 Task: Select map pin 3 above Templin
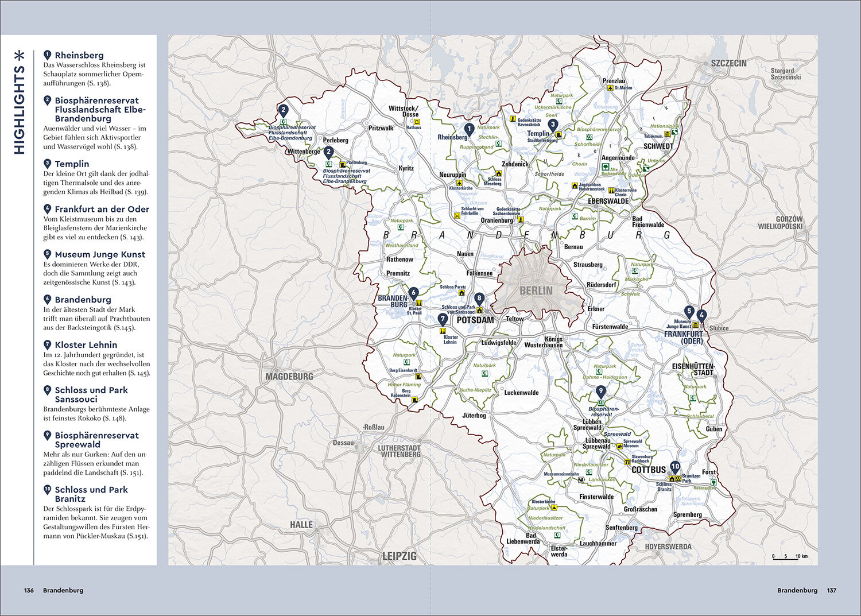[x=552, y=125]
